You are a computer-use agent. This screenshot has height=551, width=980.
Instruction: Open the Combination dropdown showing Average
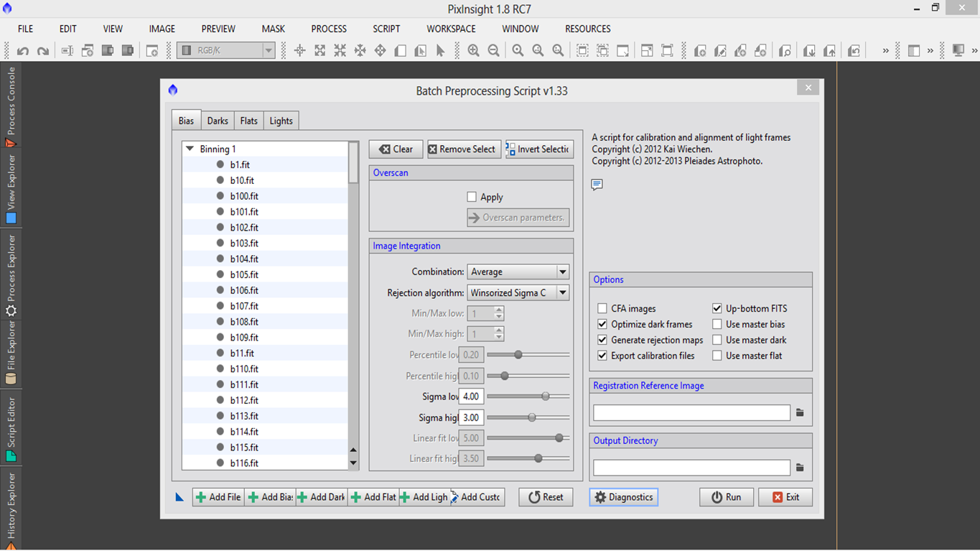[518, 272]
